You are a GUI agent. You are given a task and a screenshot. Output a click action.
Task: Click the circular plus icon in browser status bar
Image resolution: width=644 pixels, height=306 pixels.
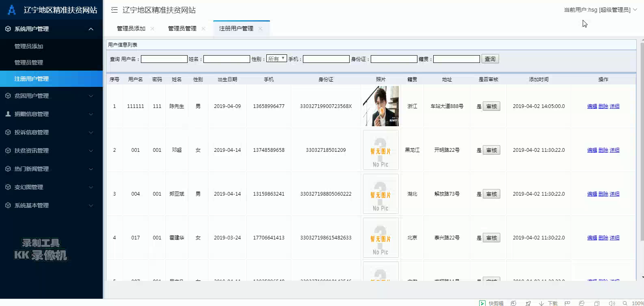pos(514,303)
